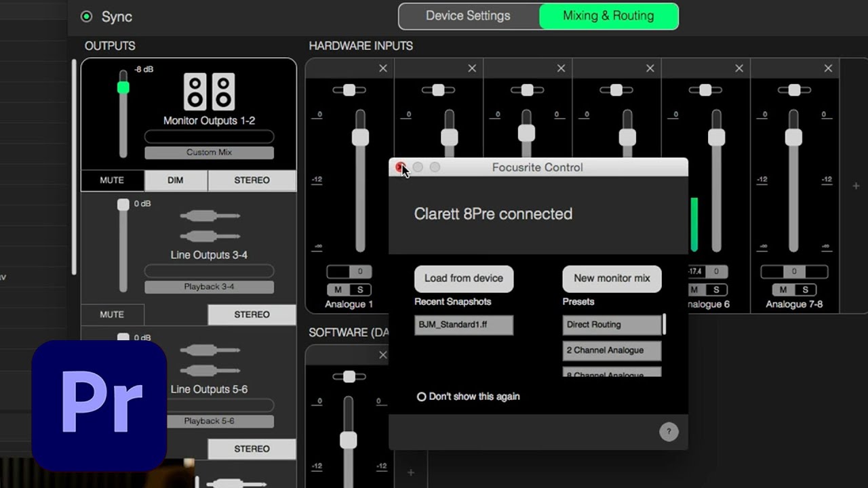Click the Presets list scrollbar
The width and height of the screenshot is (868, 488).
pos(664,324)
